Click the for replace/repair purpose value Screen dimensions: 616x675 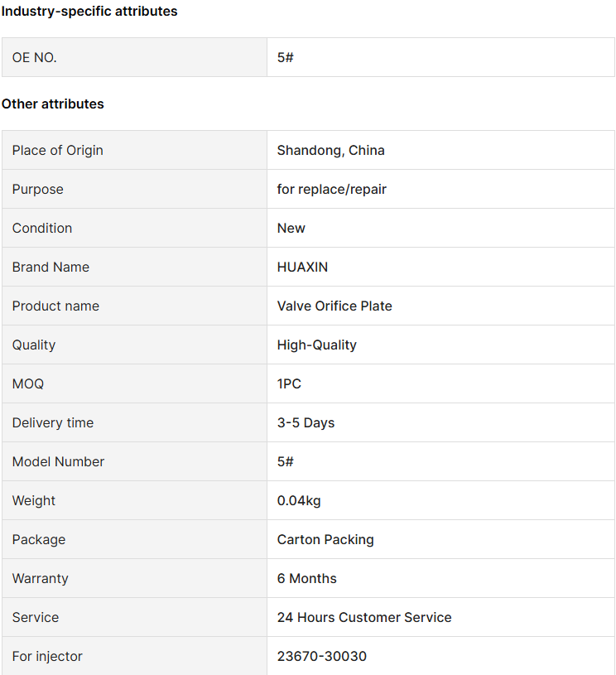(x=331, y=190)
